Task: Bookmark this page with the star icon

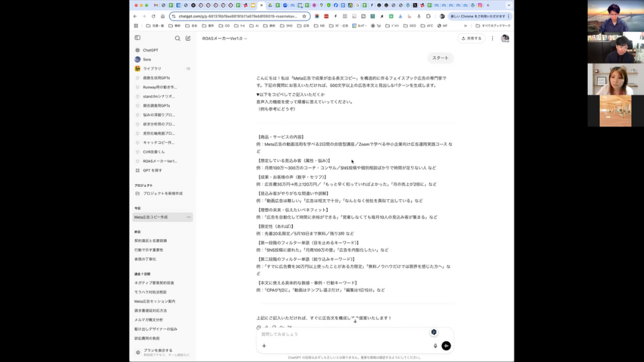Action: 304,16
